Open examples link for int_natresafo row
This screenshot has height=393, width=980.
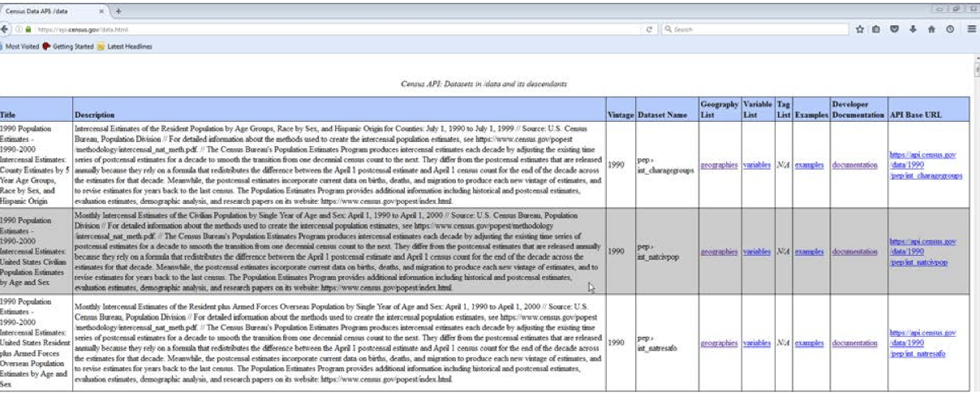[810, 343]
